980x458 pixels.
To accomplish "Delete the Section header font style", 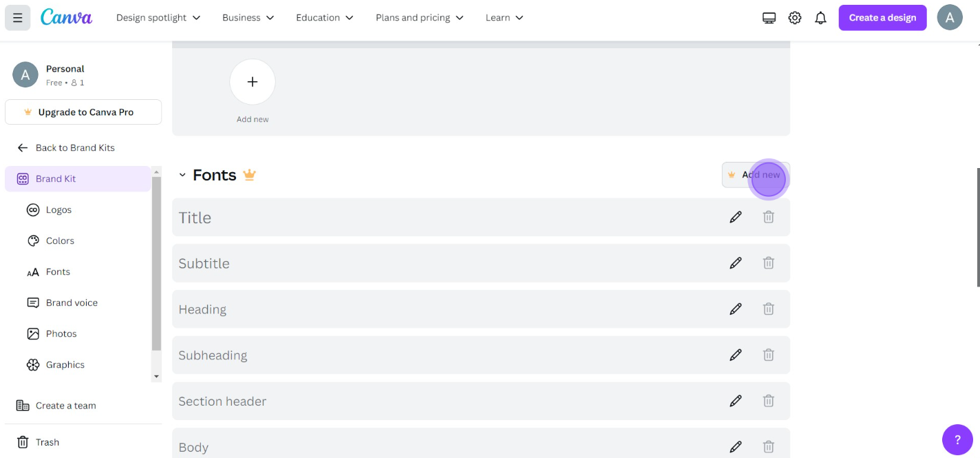I will click(x=769, y=401).
